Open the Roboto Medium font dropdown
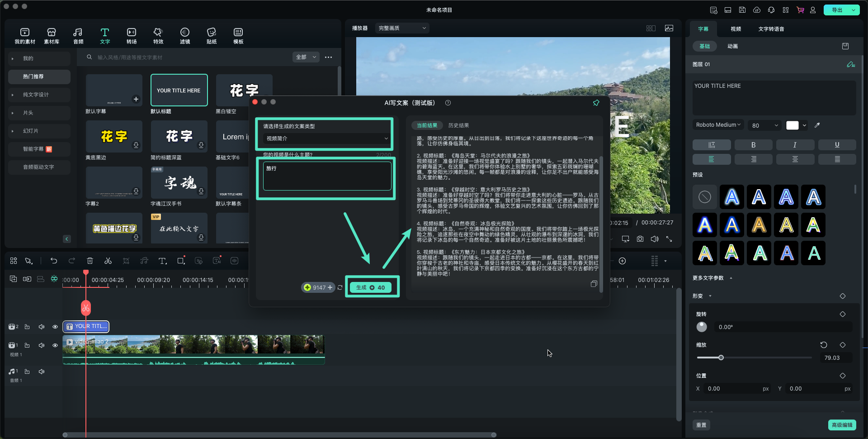 coord(718,125)
